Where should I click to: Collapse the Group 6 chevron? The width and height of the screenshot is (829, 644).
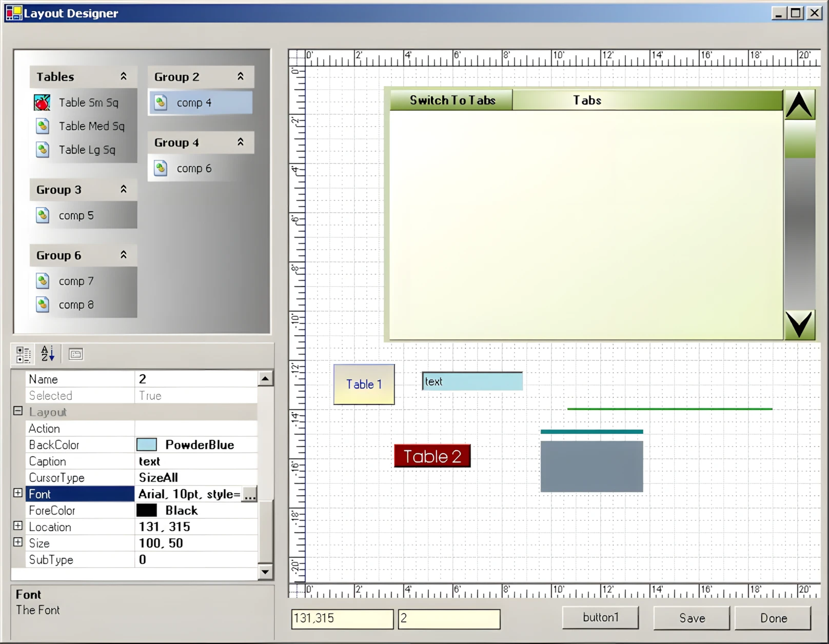coord(124,255)
